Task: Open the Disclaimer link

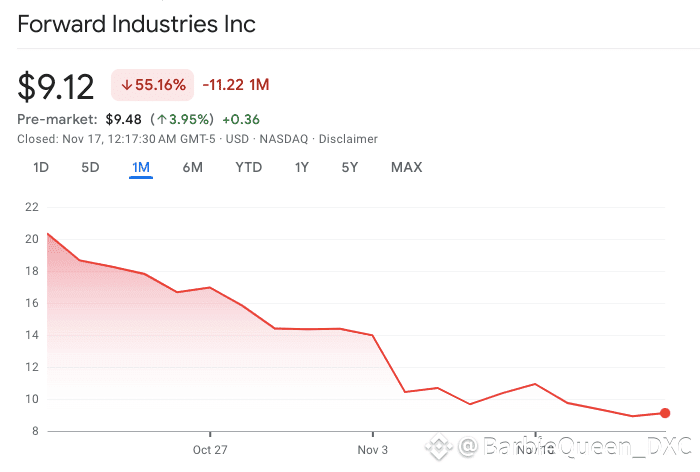Action: [350, 139]
